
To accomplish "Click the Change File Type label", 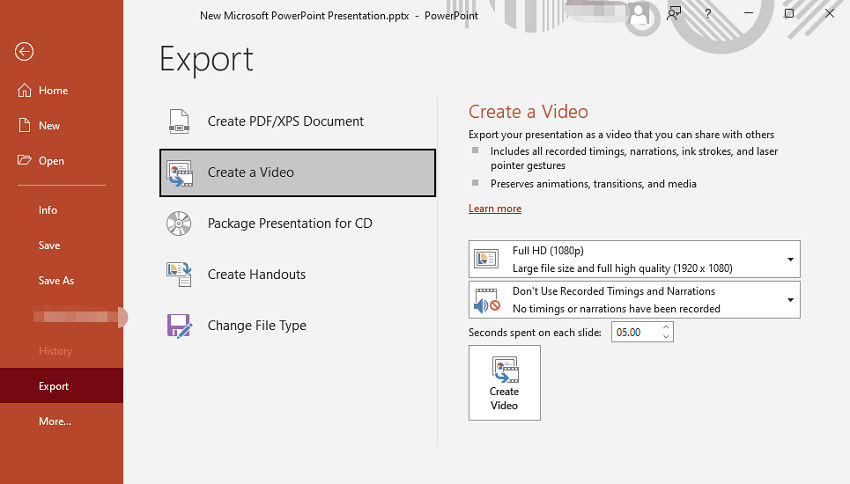I will pos(257,325).
